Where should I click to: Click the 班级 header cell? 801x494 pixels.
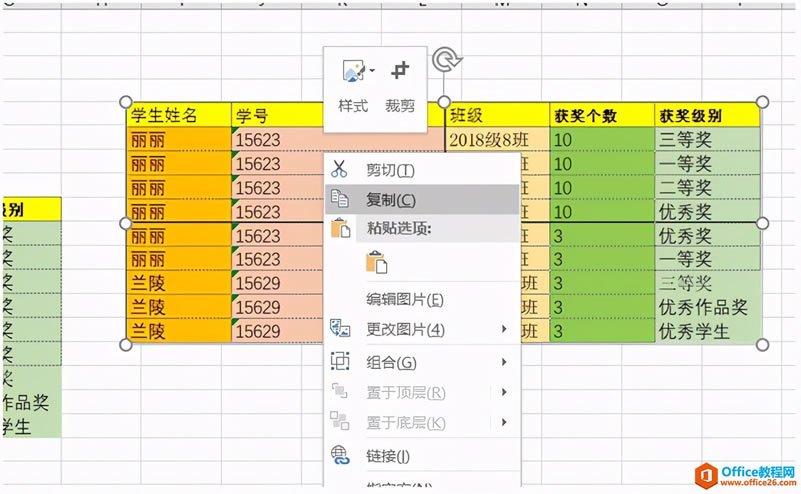498,115
